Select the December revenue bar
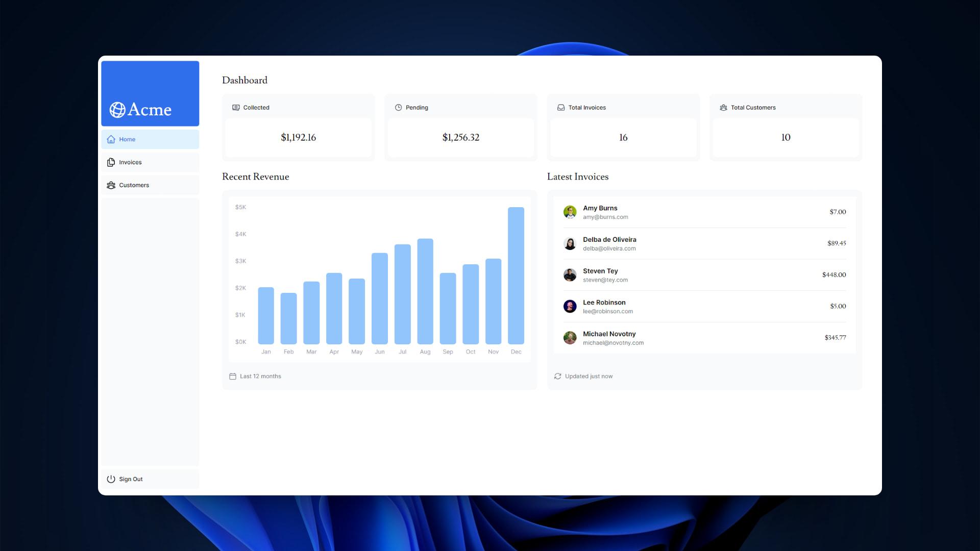 coord(516,275)
